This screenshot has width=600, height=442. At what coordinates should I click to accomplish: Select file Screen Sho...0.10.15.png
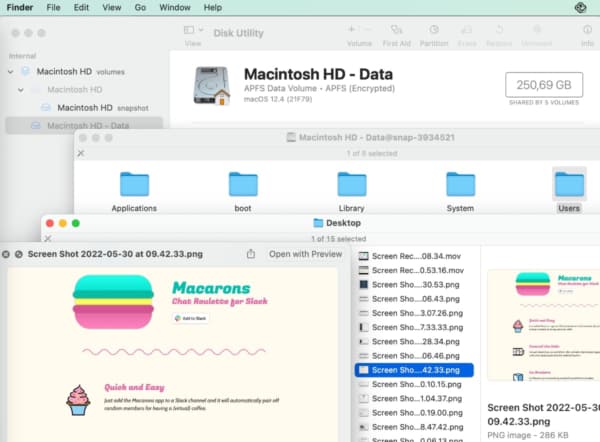414,384
